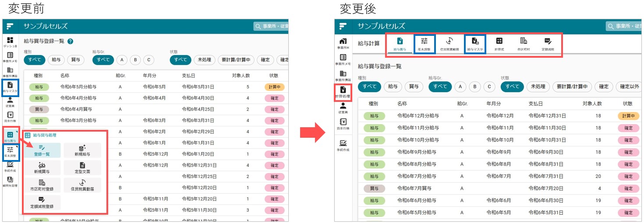Screen dimensions: 644x223
Task: Select 定額減税登録 in 給与賞与処理 popup
Action: coord(42,202)
